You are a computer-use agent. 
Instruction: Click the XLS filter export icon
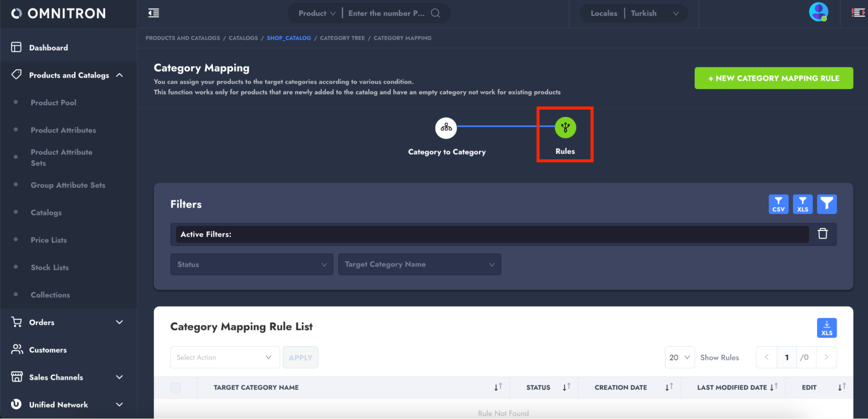[x=802, y=204]
